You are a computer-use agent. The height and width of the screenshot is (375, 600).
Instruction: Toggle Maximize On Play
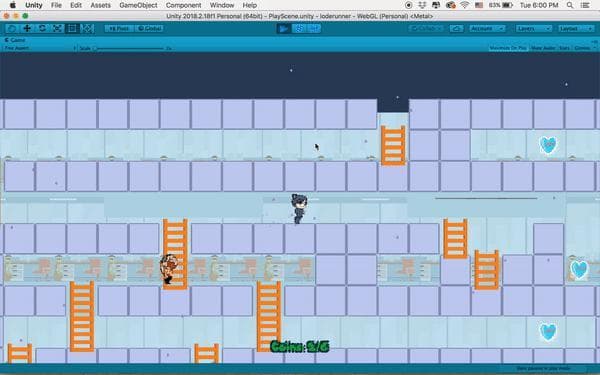click(508, 48)
